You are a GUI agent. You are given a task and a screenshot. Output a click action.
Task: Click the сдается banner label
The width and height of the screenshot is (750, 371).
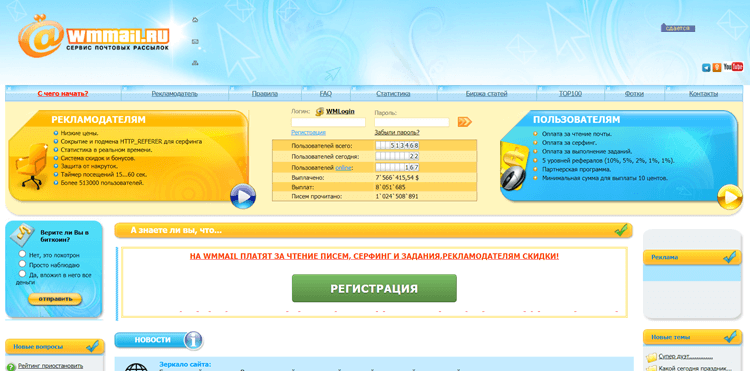tap(678, 28)
